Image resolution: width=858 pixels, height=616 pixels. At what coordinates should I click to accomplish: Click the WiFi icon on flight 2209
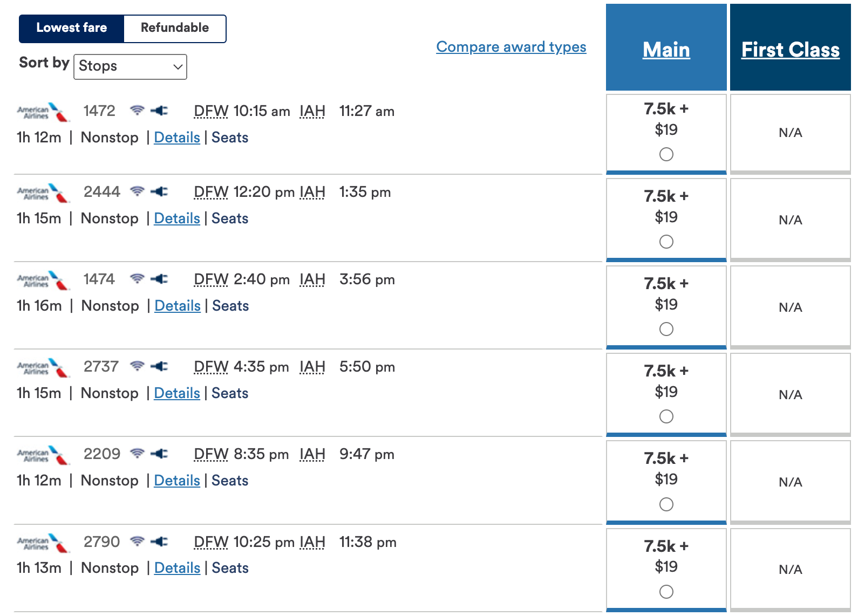click(x=138, y=454)
